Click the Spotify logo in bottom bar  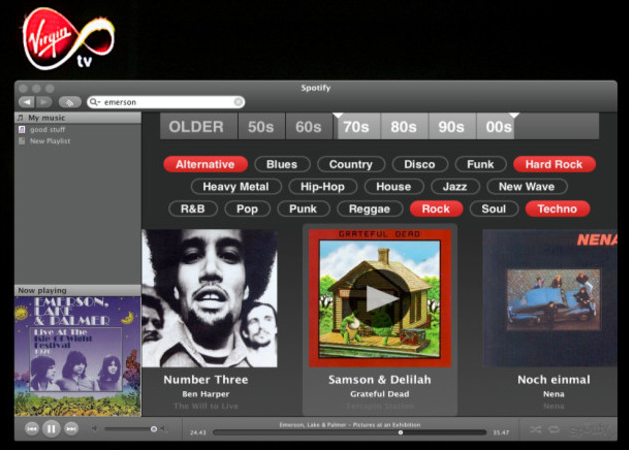[588, 430]
